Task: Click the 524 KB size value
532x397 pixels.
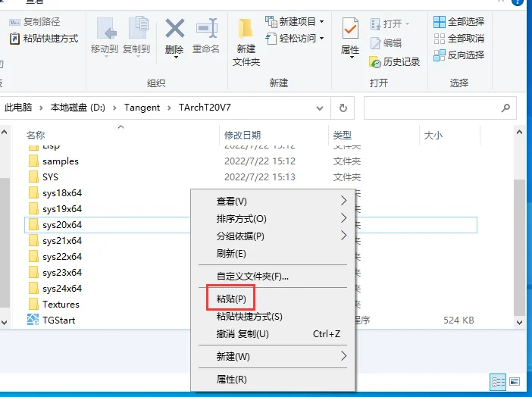Action: [458, 320]
